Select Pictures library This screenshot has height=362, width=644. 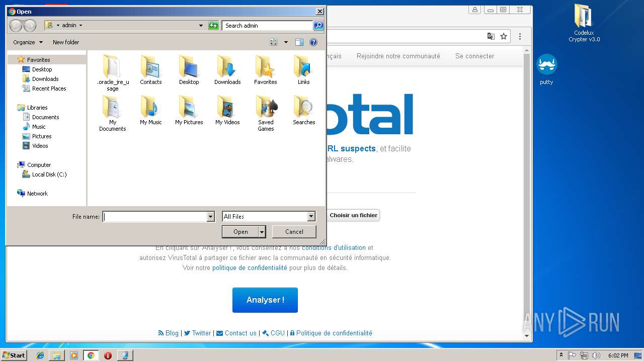(42, 136)
